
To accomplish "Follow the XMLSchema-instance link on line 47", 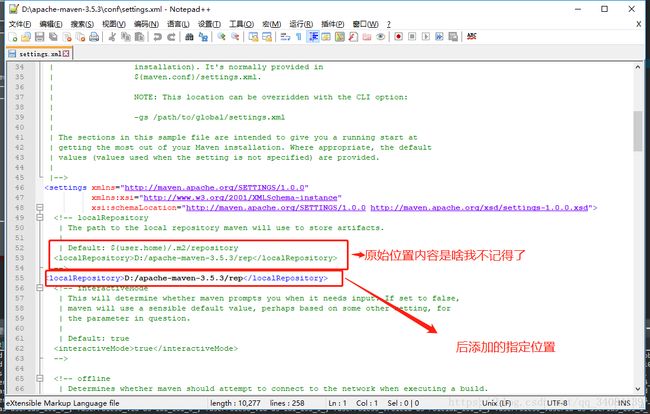I will click(x=240, y=198).
